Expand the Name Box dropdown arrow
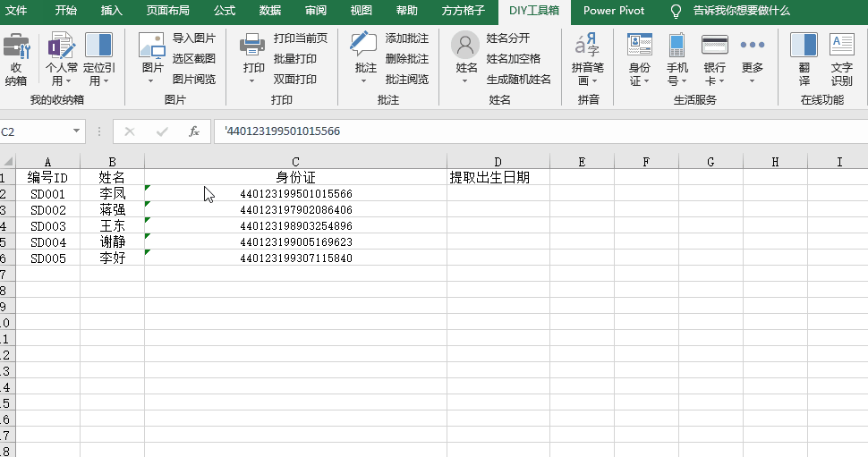The height and width of the screenshot is (457, 868). click(76, 131)
